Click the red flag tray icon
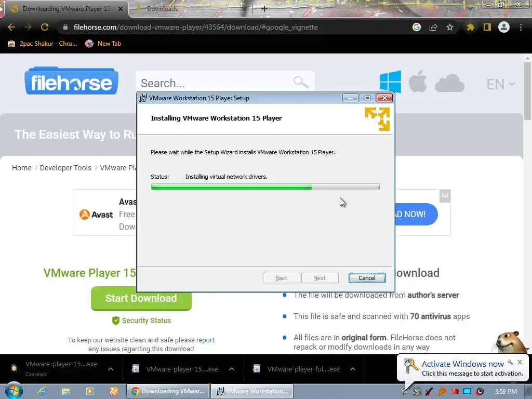Viewport: 532px width, 399px height. [x=455, y=392]
